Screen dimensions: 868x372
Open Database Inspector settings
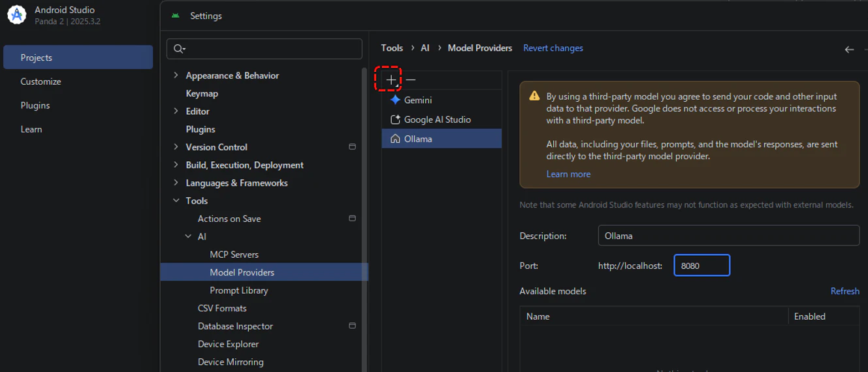click(x=235, y=326)
